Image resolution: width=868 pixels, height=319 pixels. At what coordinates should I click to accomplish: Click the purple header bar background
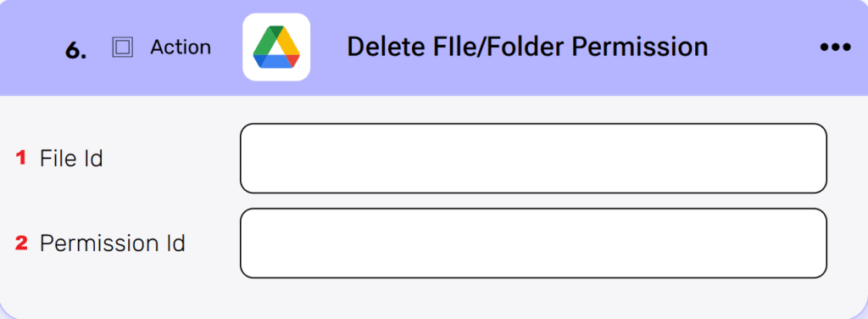(764, 77)
